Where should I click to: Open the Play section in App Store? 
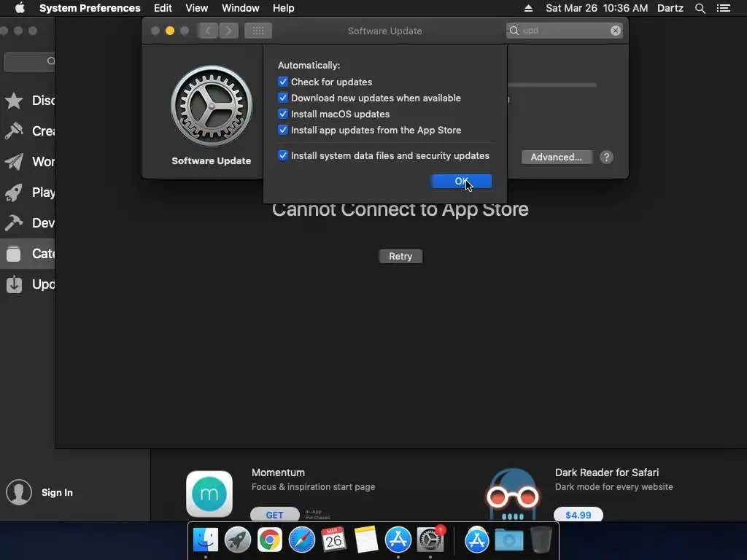[x=28, y=192]
